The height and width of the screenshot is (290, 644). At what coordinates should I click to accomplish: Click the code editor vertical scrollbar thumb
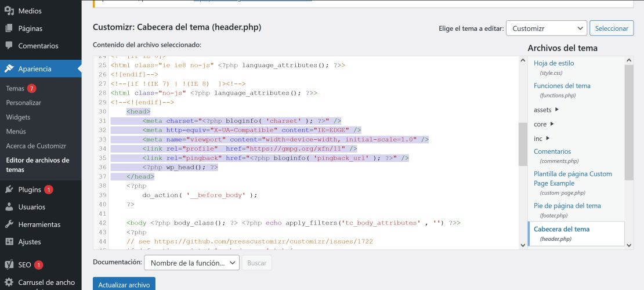[522, 144]
